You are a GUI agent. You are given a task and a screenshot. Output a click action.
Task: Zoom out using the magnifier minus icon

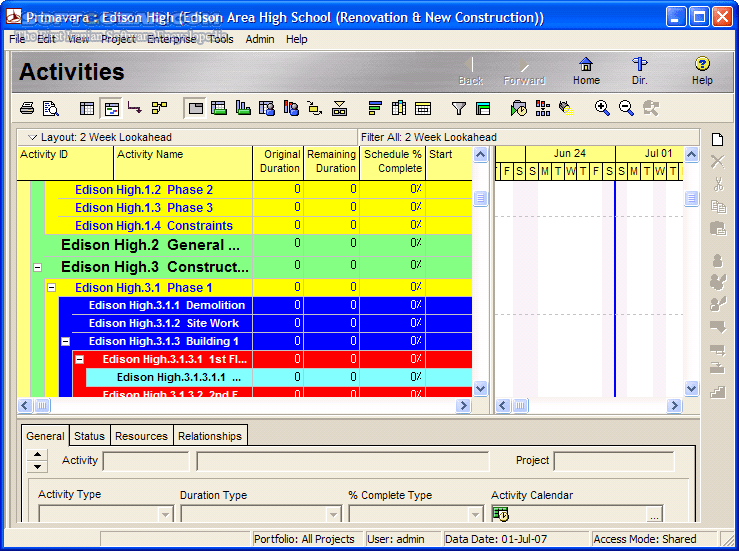626,108
